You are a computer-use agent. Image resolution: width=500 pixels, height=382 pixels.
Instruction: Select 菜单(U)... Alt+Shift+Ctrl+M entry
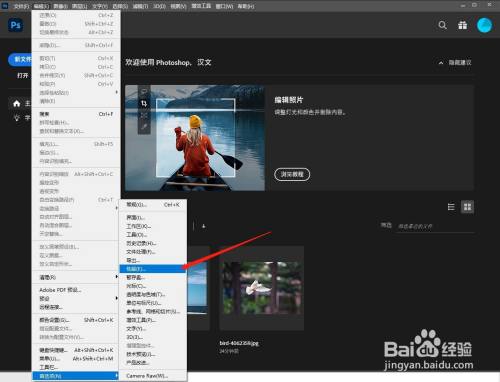pyautogui.click(x=76, y=359)
